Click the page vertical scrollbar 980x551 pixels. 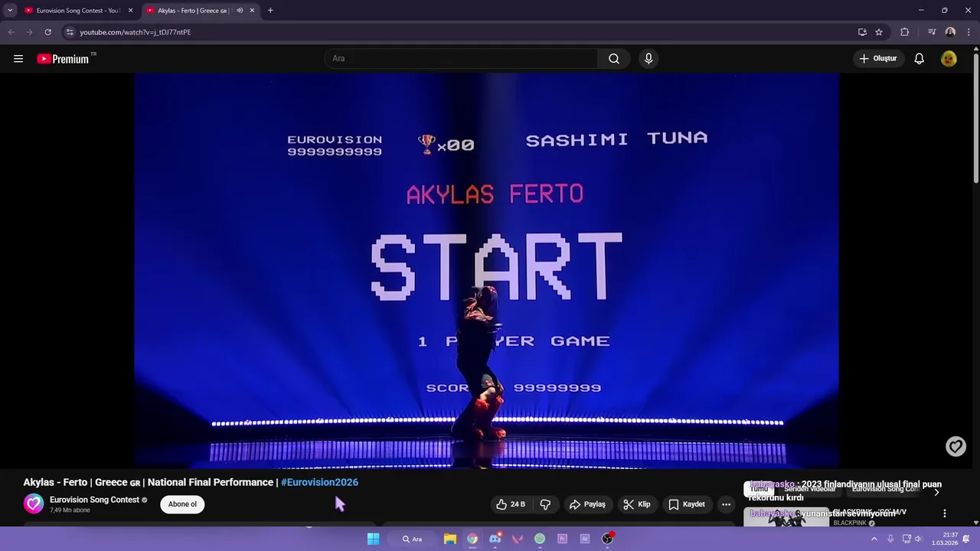pos(976,117)
